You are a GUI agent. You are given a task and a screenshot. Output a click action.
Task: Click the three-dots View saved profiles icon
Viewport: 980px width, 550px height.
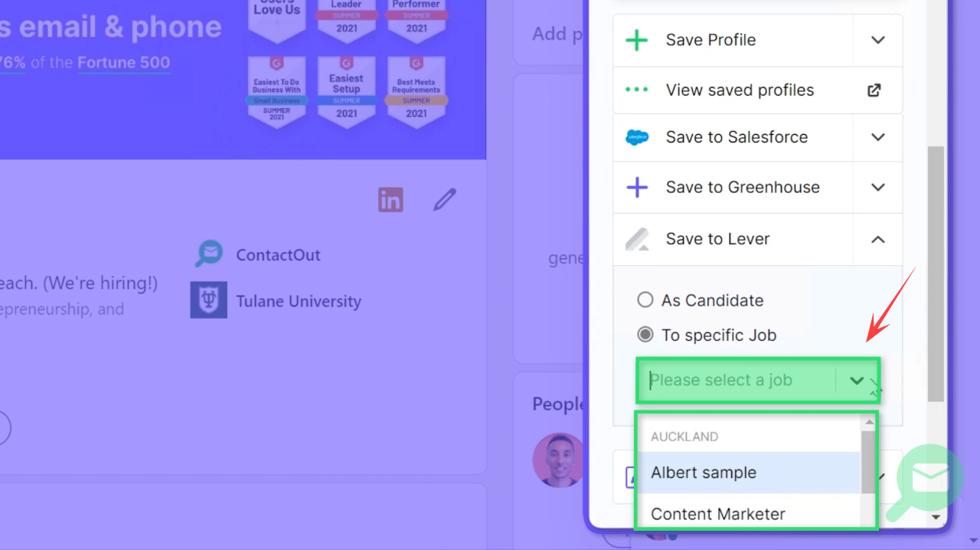coord(637,90)
